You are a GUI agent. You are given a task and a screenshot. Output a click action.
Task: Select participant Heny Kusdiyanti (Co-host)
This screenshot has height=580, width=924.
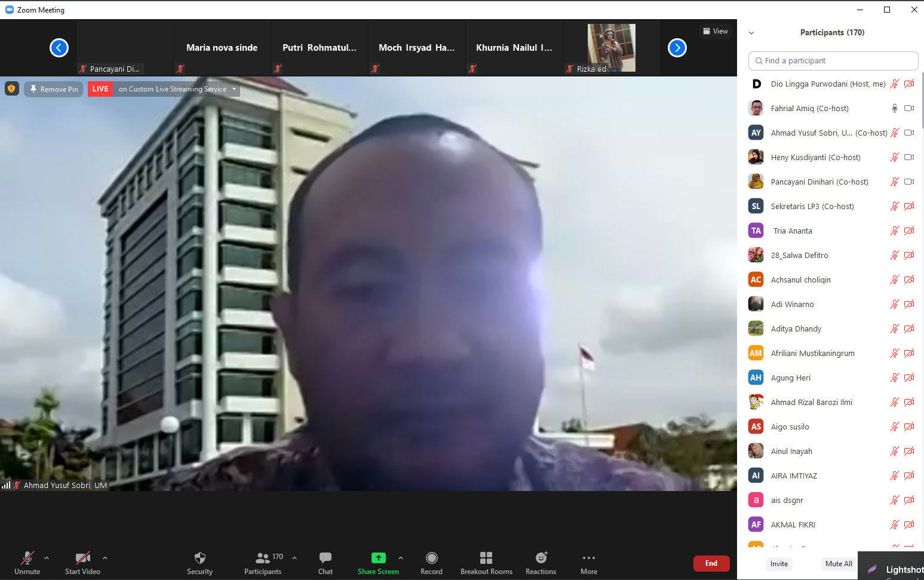click(831, 157)
